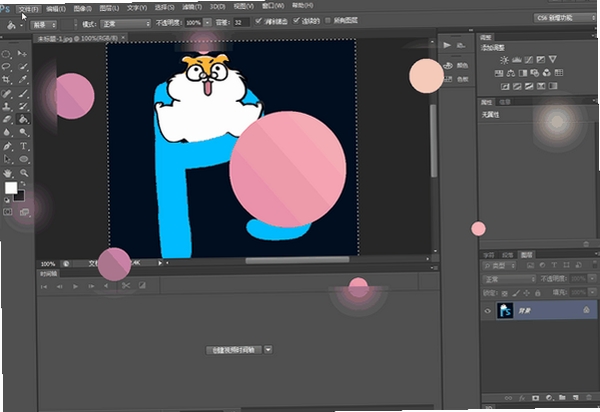Select the Zoom tool
The width and height of the screenshot is (600, 412).
(24, 173)
